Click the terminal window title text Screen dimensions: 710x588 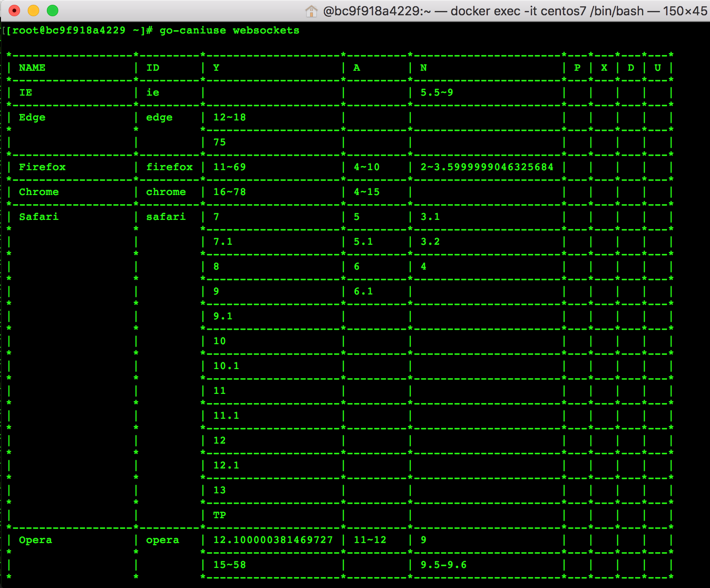coord(515,11)
